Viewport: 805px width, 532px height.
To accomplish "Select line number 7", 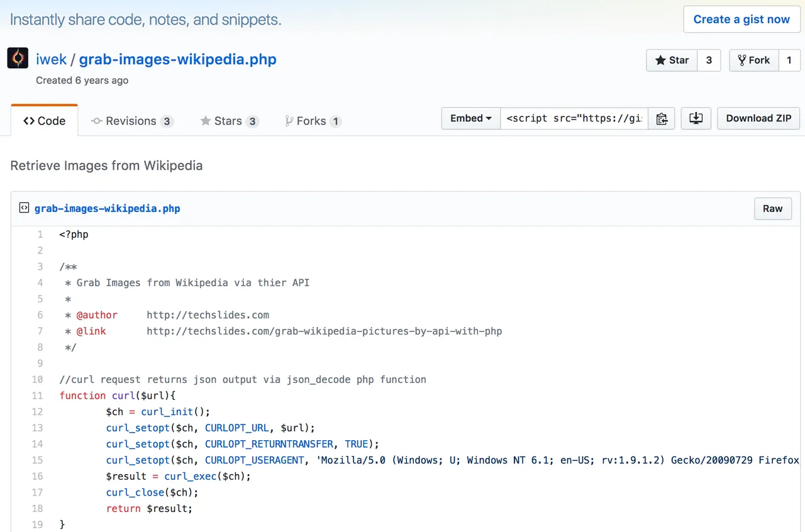I will click(40, 331).
